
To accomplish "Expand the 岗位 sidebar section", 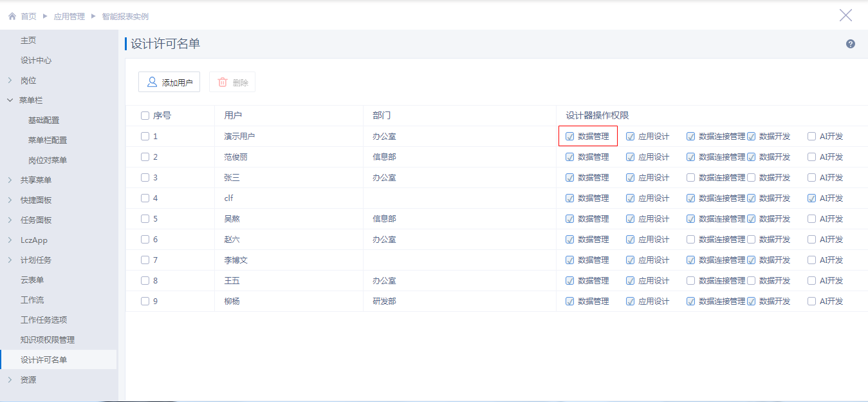I will (10, 81).
